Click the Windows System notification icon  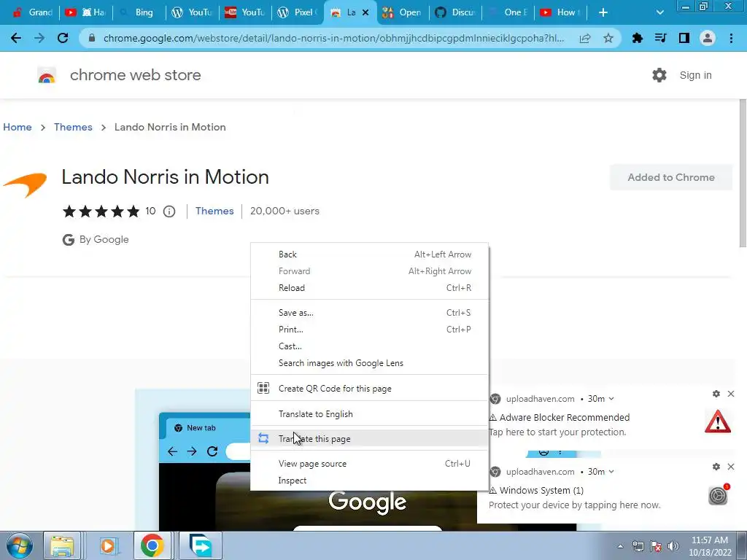point(719,495)
